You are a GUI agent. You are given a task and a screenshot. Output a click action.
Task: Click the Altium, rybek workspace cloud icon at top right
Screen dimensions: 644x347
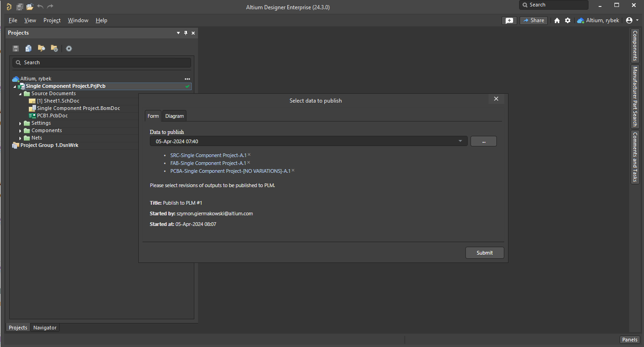[581, 20]
